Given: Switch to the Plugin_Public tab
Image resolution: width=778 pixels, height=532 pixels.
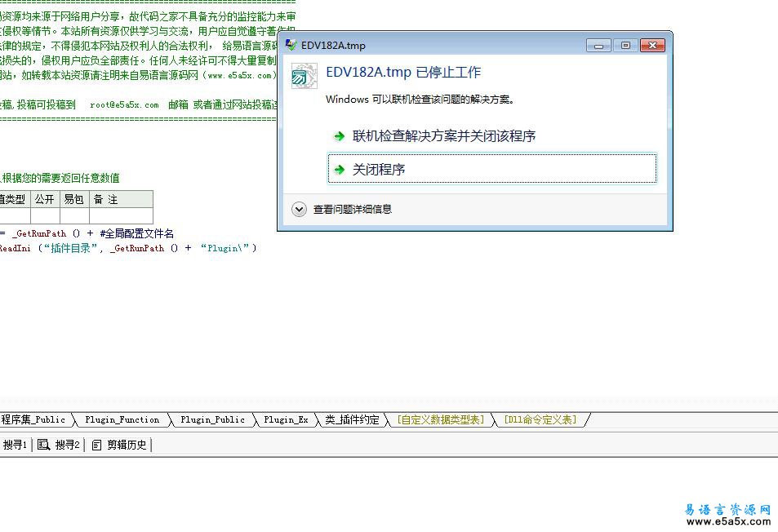Looking at the screenshot, I should 212,420.
